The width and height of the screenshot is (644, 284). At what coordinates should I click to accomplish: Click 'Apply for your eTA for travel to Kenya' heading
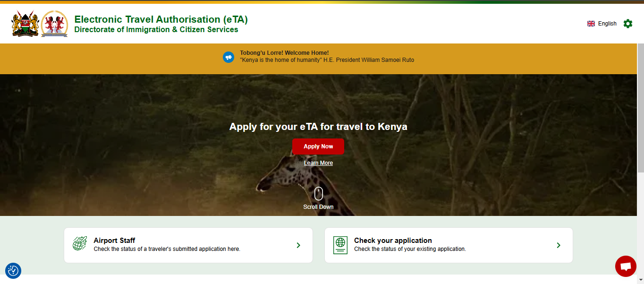[318, 127]
